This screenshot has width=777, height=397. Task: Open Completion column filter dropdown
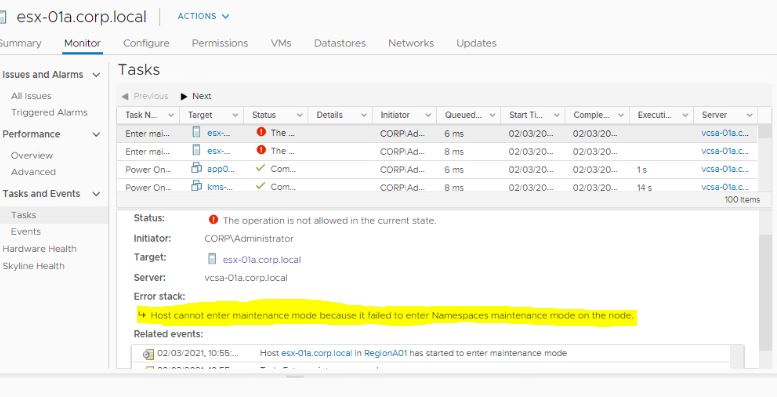tap(620, 115)
